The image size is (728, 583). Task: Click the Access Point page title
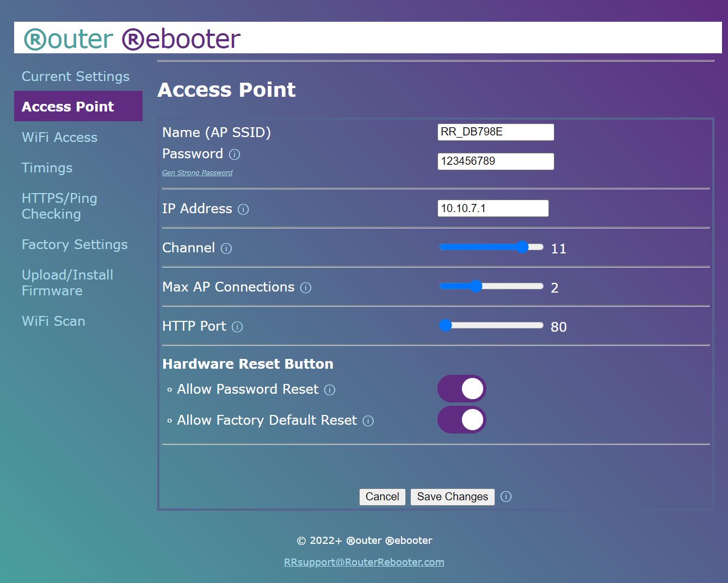[x=226, y=90]
